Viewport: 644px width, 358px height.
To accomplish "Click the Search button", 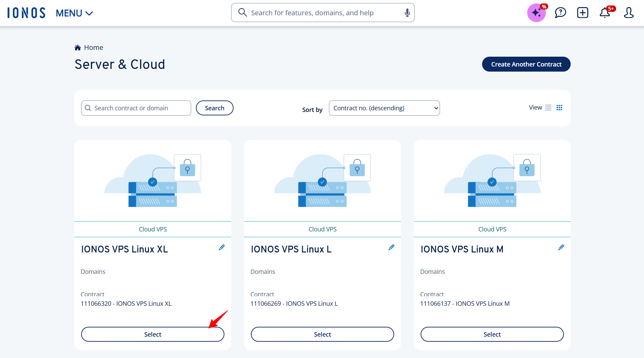I will 215,108.
